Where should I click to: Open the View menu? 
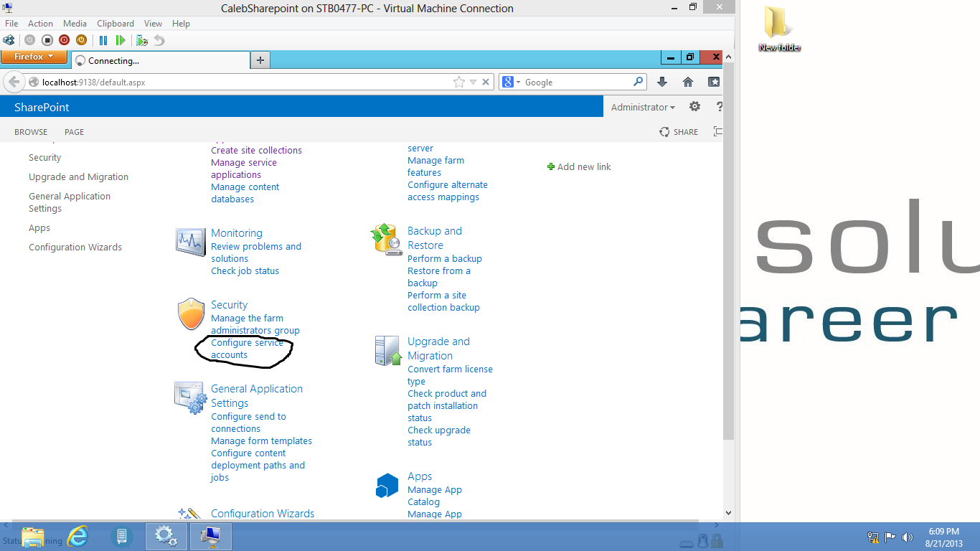(x=153, y=24)
